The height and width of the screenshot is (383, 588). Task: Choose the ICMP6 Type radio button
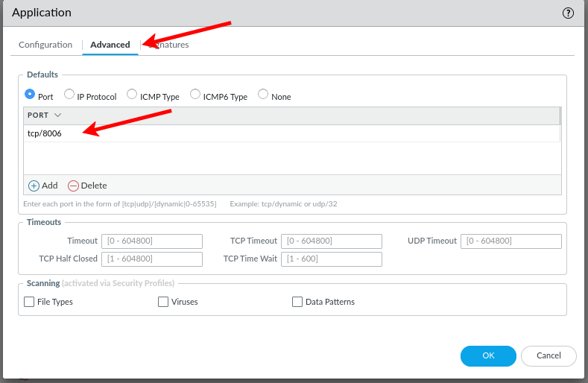(x=195, y=95)
